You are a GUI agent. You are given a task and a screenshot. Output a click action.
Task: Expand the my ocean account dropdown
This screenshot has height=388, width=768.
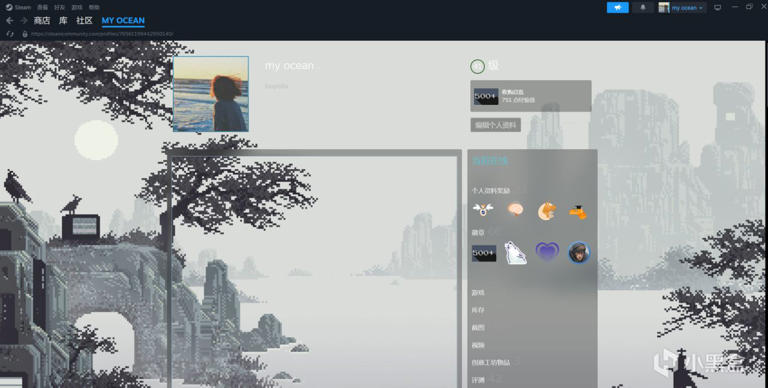point(687,8)
